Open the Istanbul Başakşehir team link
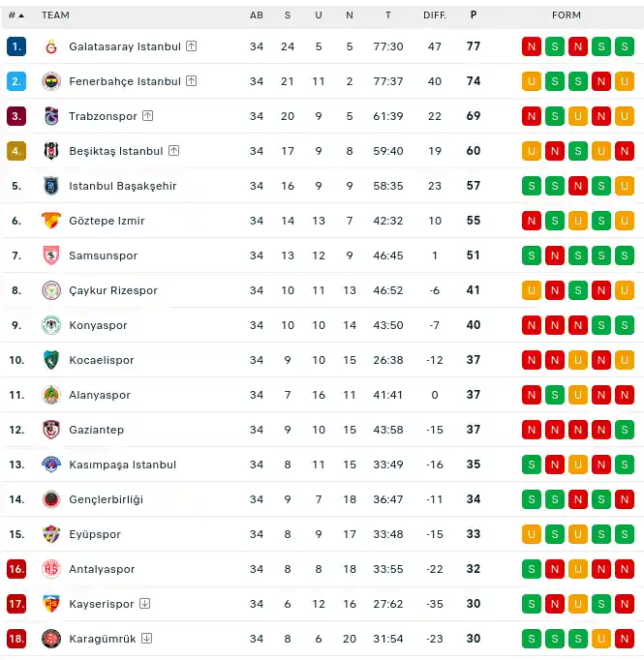 (x=123, y=186)
